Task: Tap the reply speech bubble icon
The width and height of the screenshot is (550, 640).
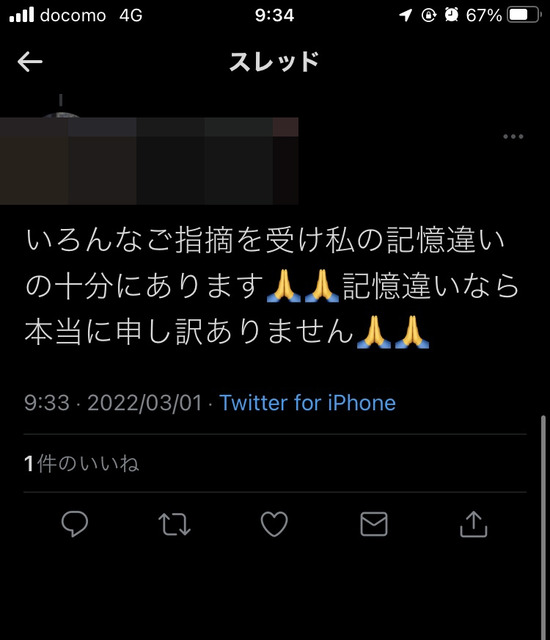Action: pos(75,524)
